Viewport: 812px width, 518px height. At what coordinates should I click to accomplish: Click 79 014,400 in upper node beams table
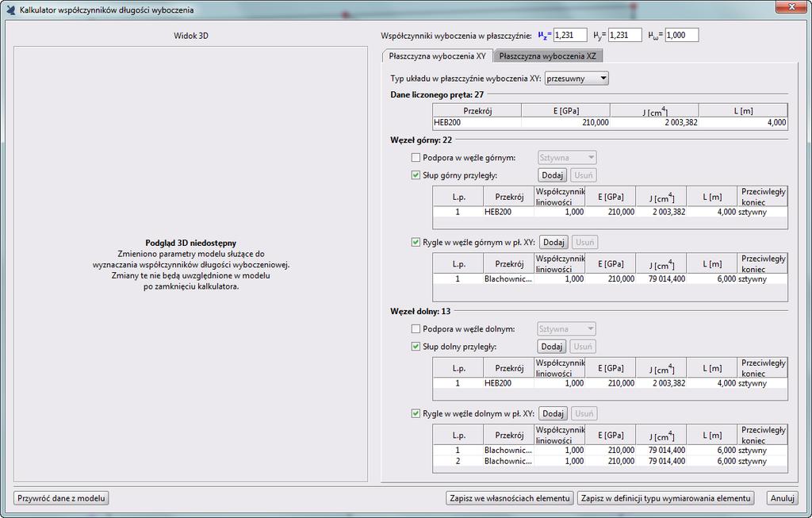pos(661,278)
